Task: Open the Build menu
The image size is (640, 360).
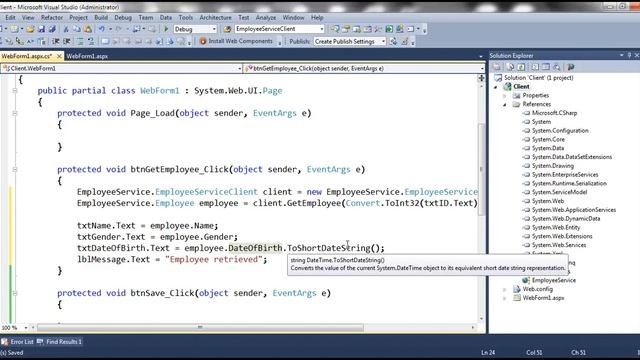Action: pyautogui.click(x=101, y=18)
